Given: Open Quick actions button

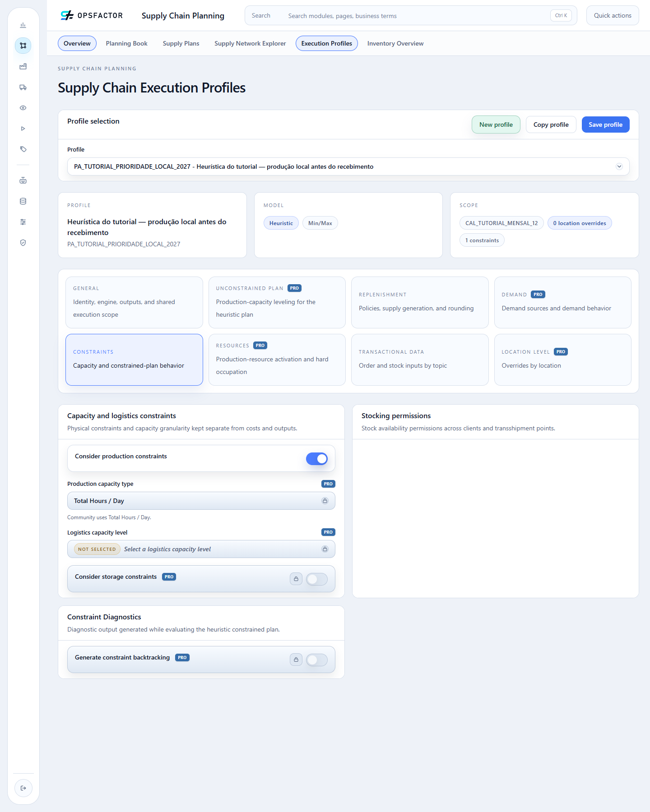Looking at the screenshot, I should 613,15.
